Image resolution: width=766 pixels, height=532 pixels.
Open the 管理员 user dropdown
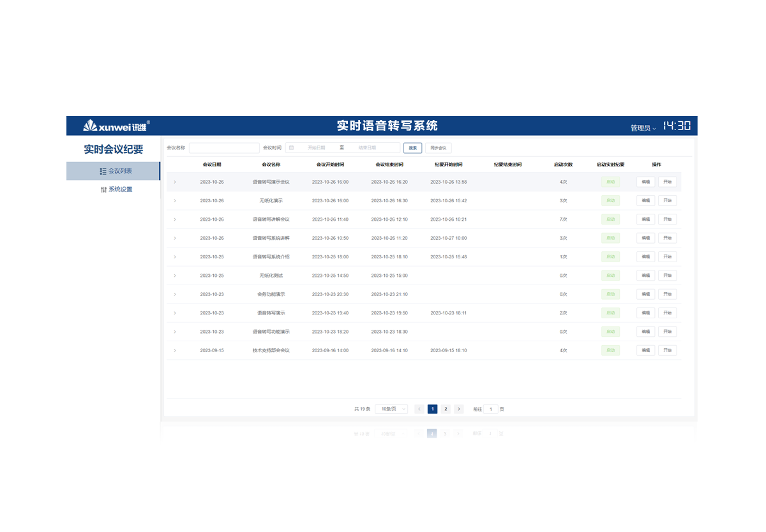[x=643, y=128]
